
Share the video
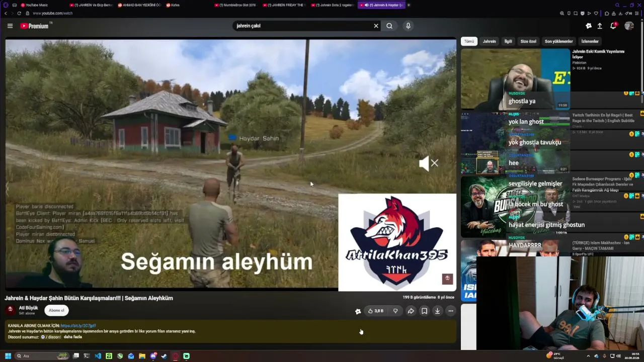pos(411,311)
